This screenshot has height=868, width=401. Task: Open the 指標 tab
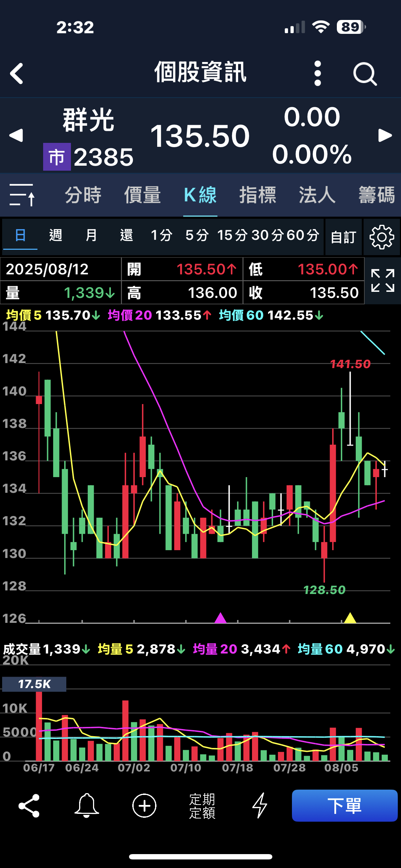258,195
